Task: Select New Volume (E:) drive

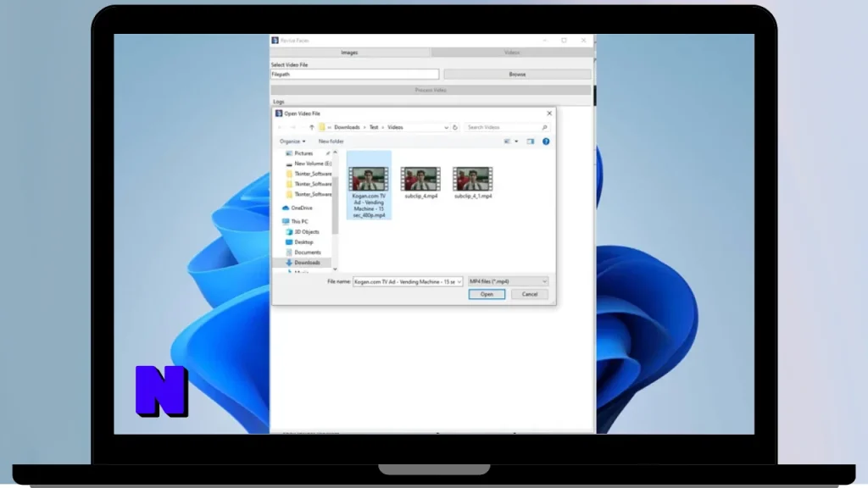Action: pos(309,164)
